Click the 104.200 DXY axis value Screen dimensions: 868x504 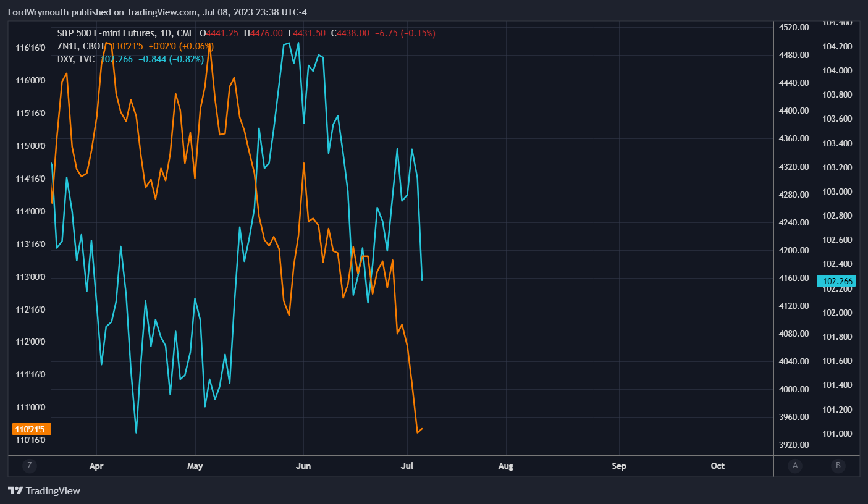(x=837, y=46)
